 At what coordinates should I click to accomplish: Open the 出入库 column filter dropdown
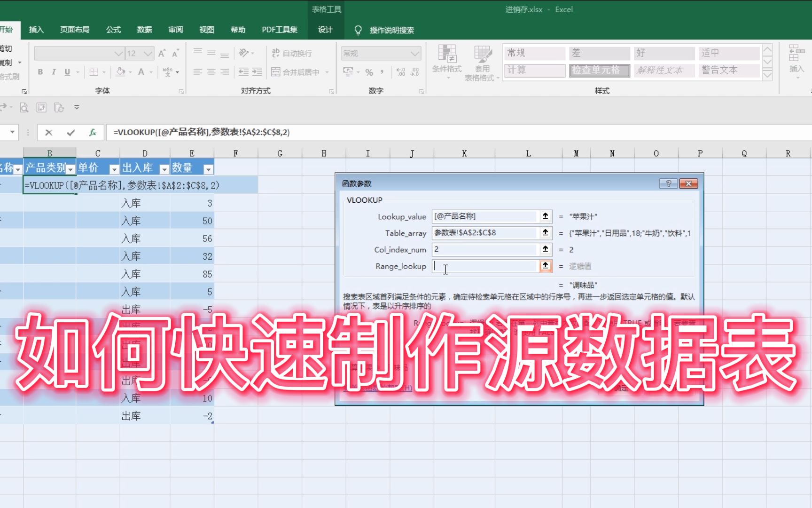tap(164, 169)
